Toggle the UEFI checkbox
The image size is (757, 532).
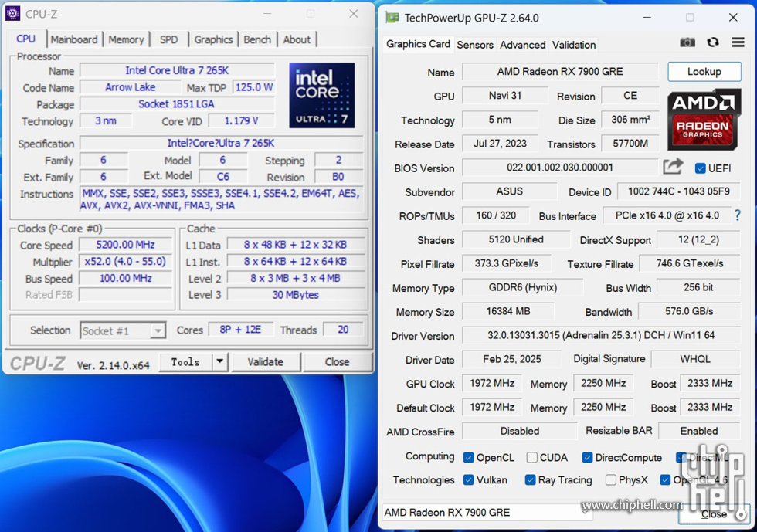[700, 168]
